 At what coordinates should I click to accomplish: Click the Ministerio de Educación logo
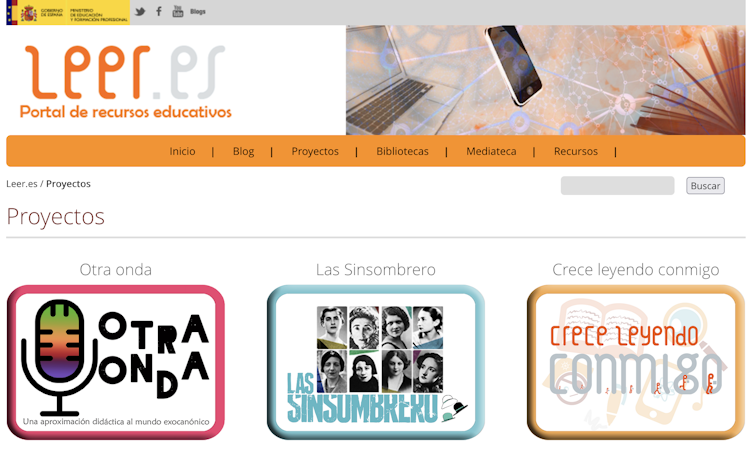click(x=99, y=13)
